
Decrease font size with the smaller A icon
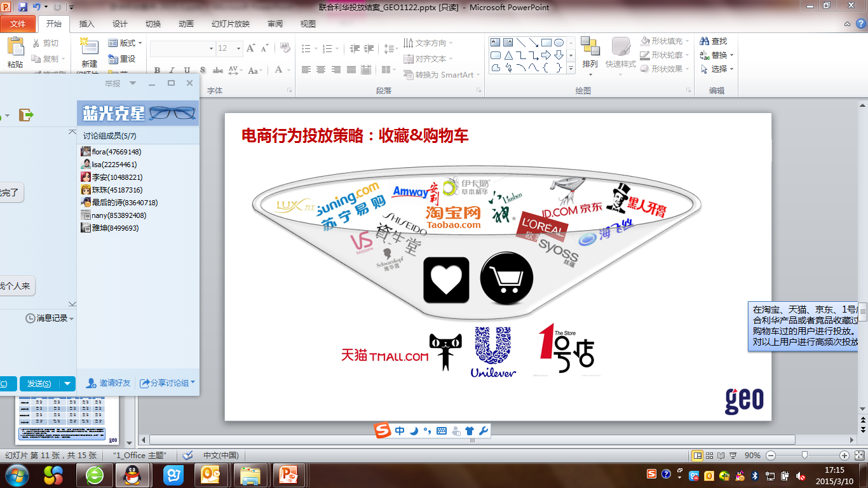pyautogui.click(x=264, y=48)
